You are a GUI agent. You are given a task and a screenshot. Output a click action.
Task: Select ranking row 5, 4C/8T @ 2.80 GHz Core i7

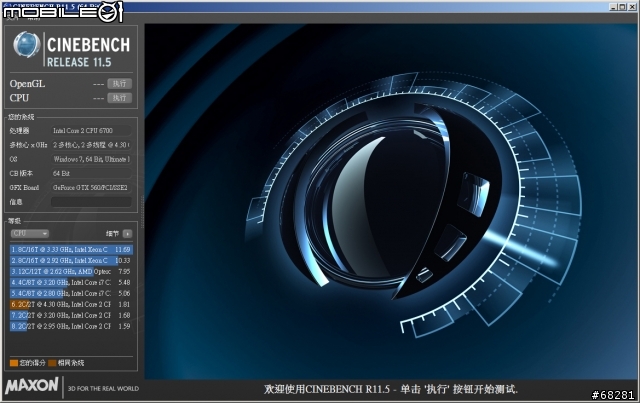[x=71, y=294]
